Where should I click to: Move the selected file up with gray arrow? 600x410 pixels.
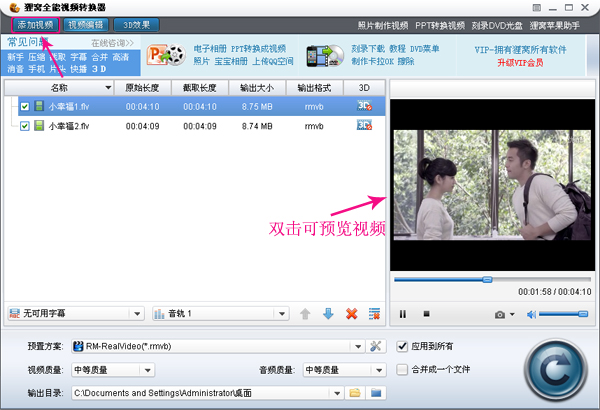[x=305, y=314]
